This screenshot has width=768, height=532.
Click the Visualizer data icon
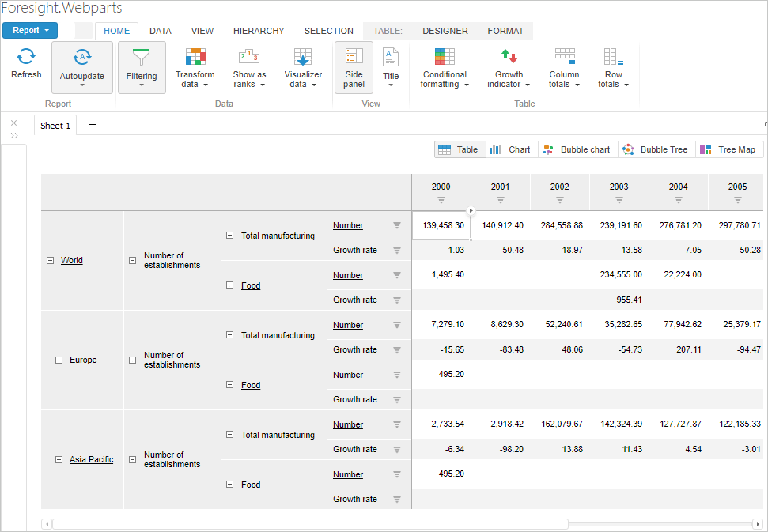click(303, 57)
